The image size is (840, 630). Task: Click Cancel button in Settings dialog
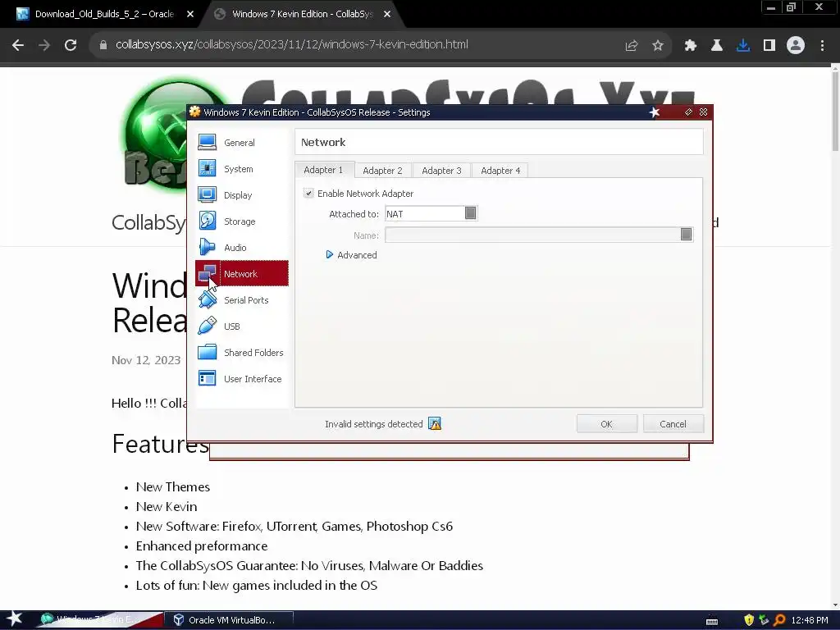pos(673,424)
